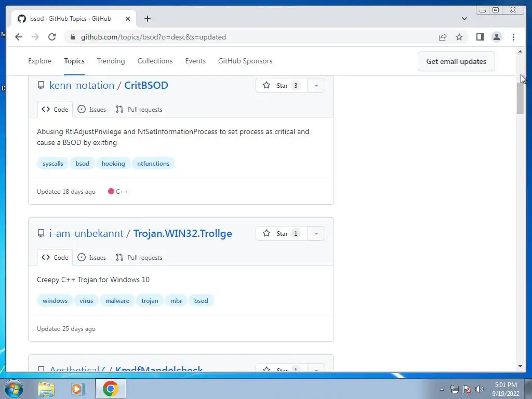The image size is (532, 399).
Task: Close the bsod GitHub Topics tab
Action: [x=128, y=19]
